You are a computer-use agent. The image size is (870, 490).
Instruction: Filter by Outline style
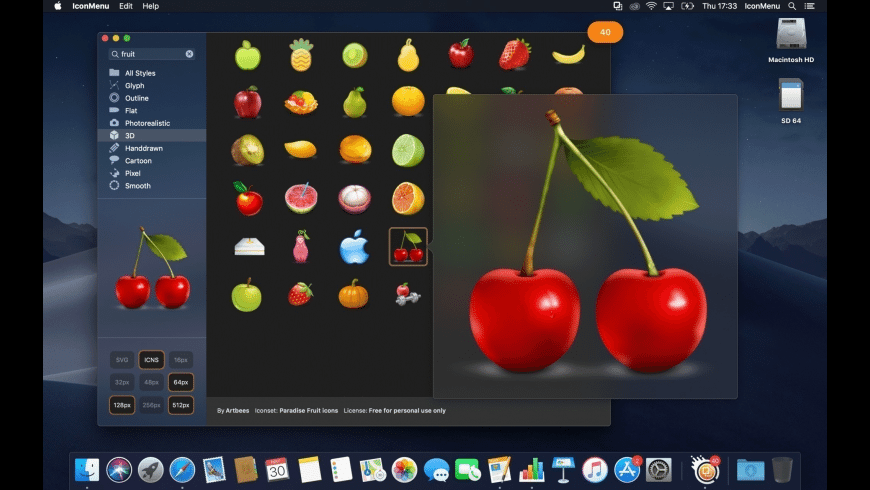pyautogui.click(x=152, y=98)
